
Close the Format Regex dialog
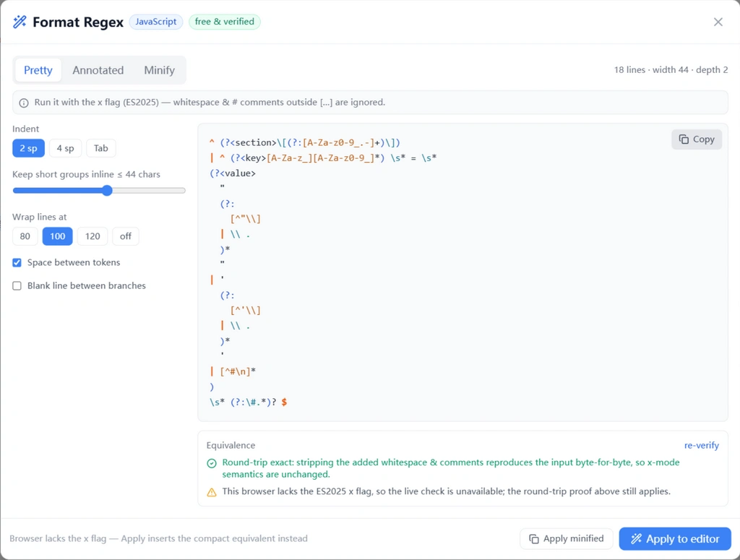point(718,22)
